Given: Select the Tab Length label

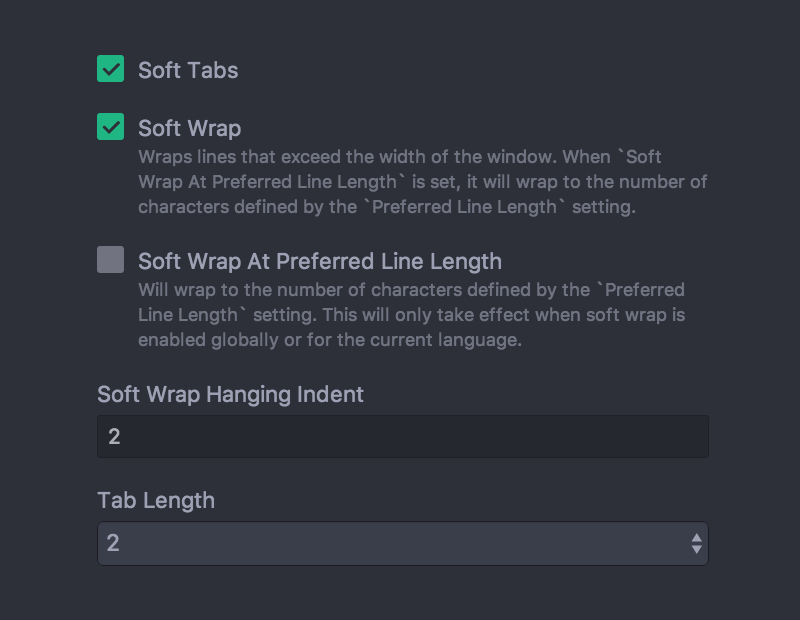Looking at the screenshot, I should [x=155, y=500].
